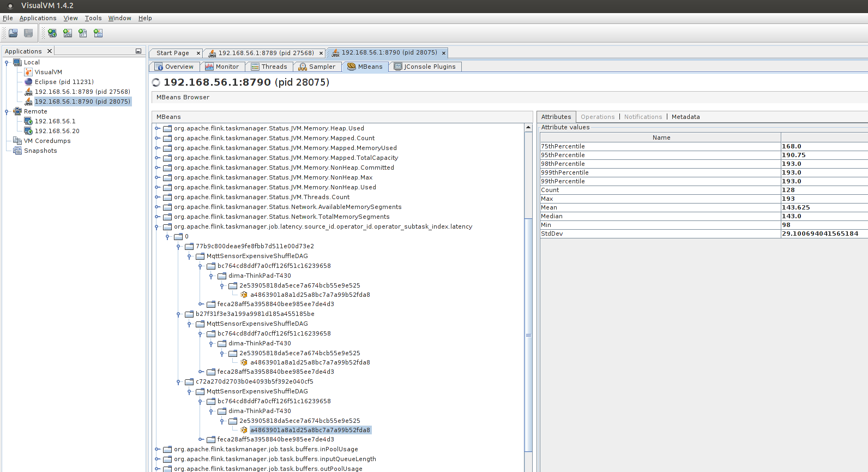This screenshot has width=868, height=472.
Task: Click the Load Snapshot toolbar icon
Action: pyautogui.click(x=13, y=33)
